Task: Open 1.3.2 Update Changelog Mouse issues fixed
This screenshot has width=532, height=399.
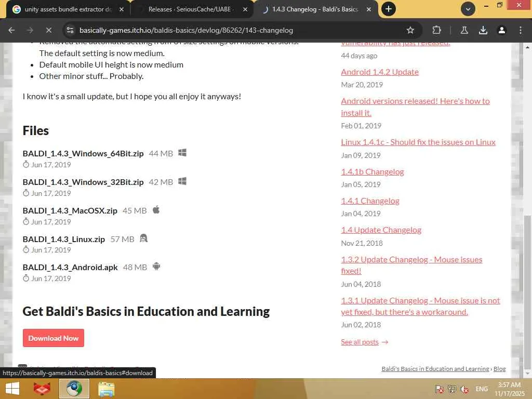Action: (411, 265)
